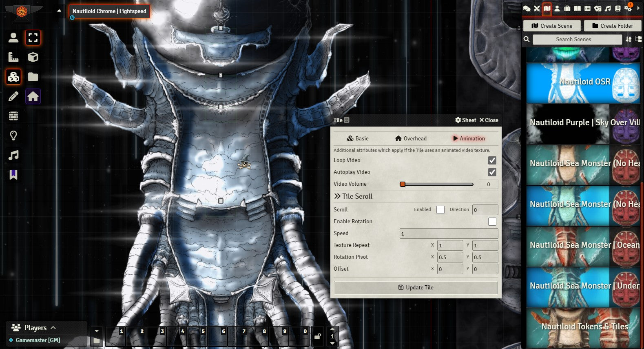
Task: Open the Lighting controls bulb icon
Action: click(x=13, y=136)
